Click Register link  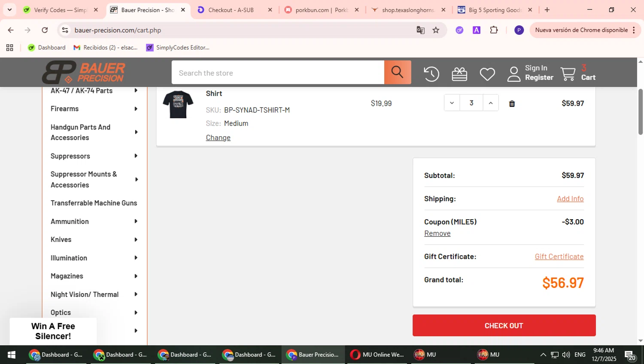coord(539,78)
